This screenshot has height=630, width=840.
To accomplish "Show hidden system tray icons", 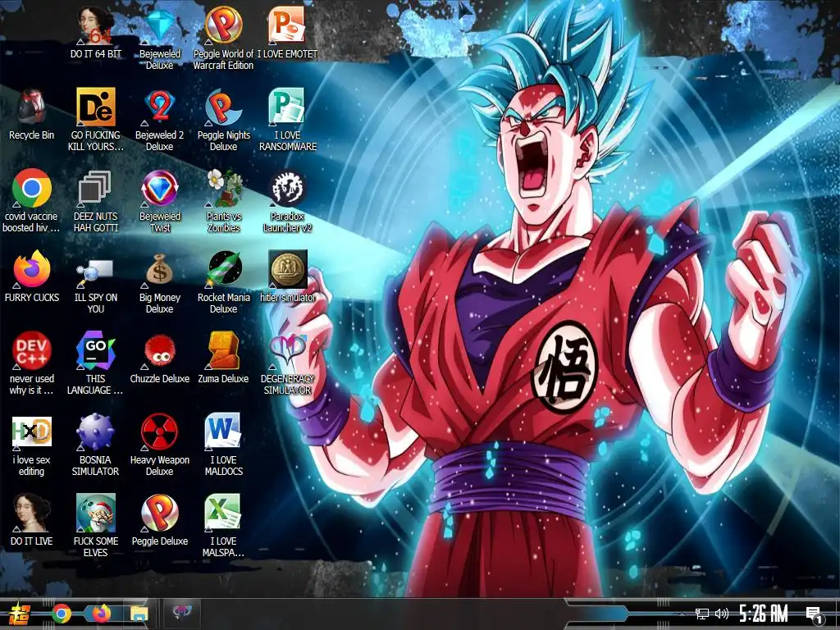I will [682, 614].
